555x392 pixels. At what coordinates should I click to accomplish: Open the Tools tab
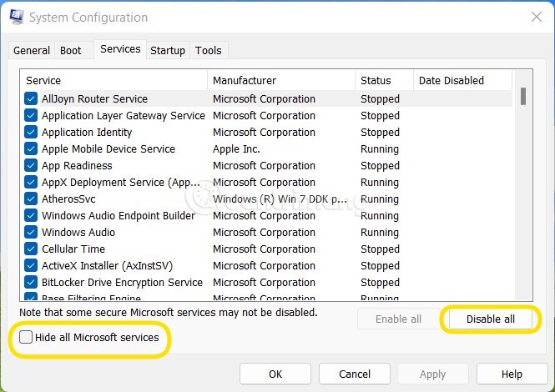point(209,51)
